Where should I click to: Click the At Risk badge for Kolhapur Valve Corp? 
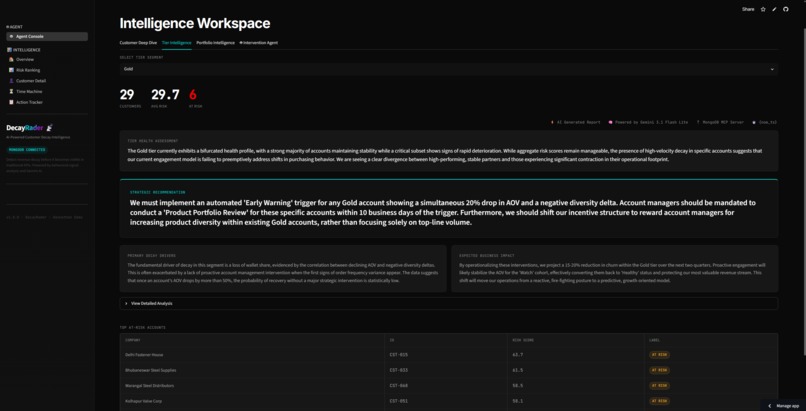(x=660, y=401)
